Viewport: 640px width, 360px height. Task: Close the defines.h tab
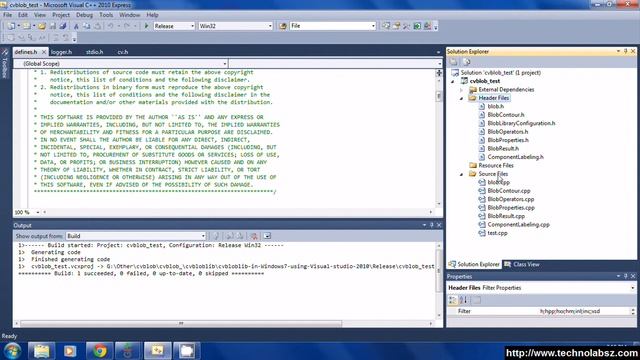pos(44,52)
